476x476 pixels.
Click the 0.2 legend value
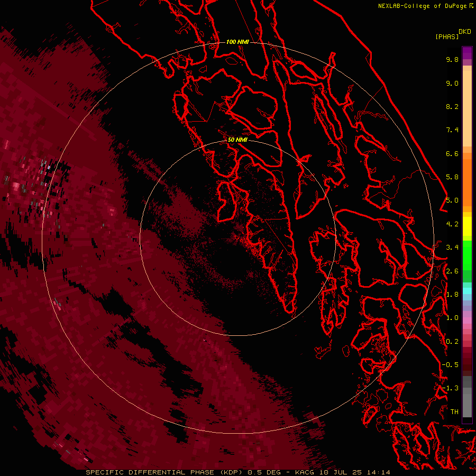452,342
